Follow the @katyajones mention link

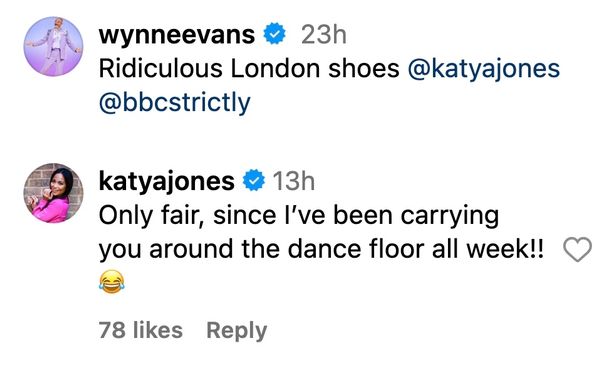tap(484, 69)
